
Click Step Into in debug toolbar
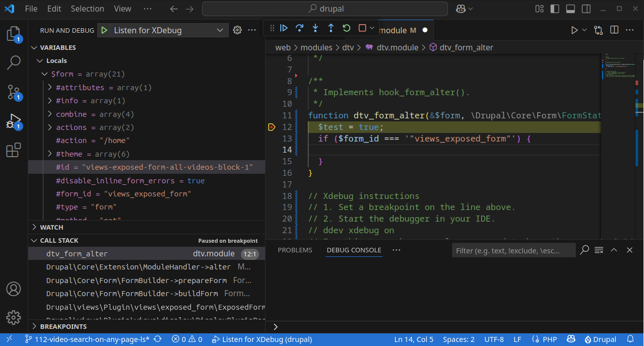[315, 28]
